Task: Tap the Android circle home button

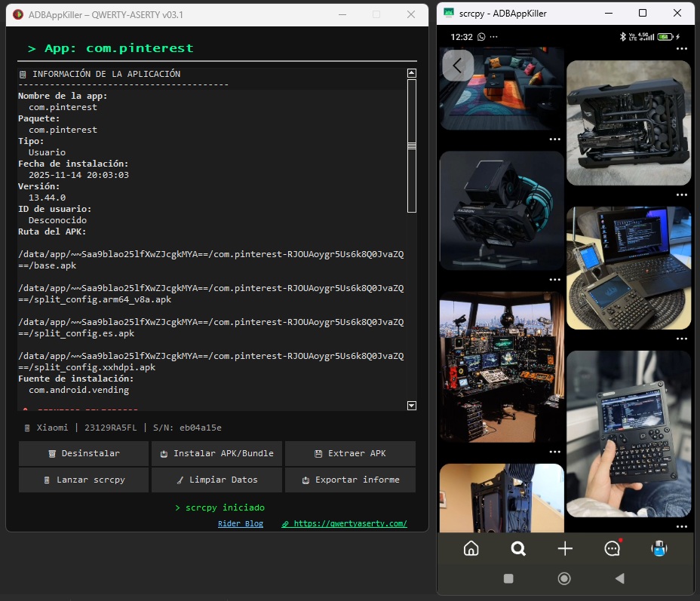Action: pos(564,578)
